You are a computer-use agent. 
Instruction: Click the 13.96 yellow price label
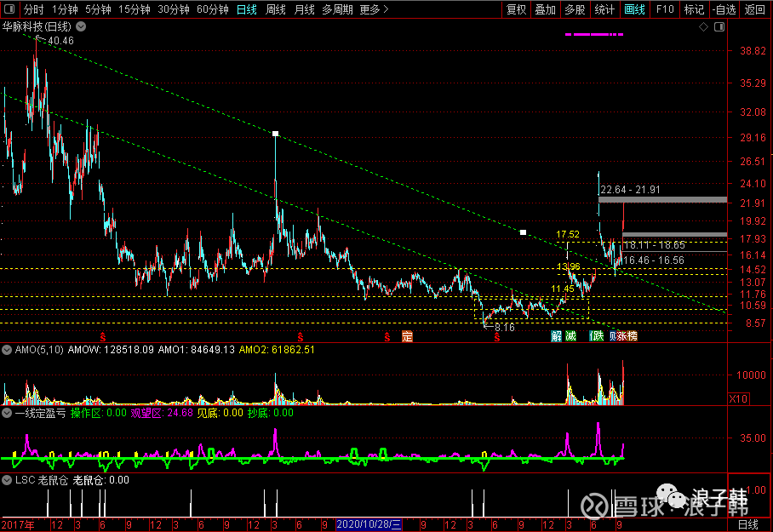(569, 266)
